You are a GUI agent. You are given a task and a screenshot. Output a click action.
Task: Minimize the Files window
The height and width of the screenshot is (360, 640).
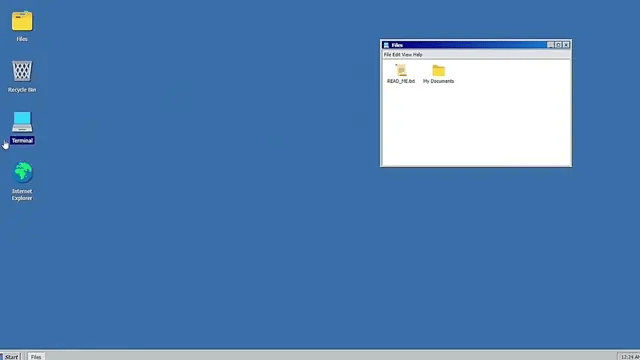tap(551, 45)
